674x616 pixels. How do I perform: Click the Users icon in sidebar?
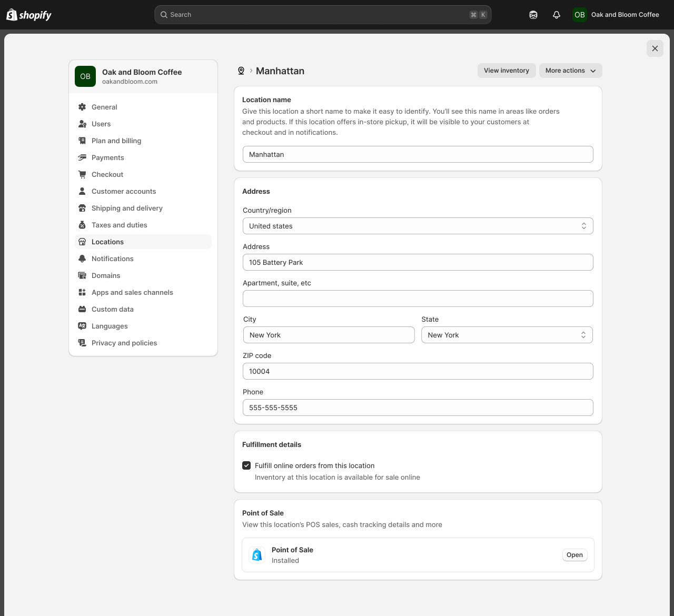tap(82, 124)
